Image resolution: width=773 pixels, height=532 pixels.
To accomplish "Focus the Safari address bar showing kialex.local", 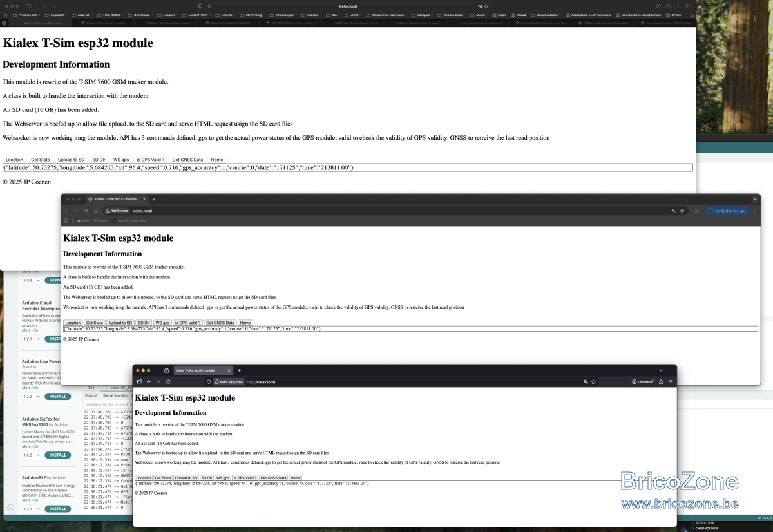I will pos(348,6).
